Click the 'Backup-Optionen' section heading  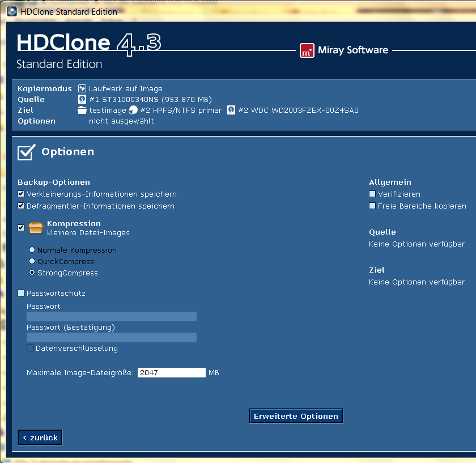(54, 182)
